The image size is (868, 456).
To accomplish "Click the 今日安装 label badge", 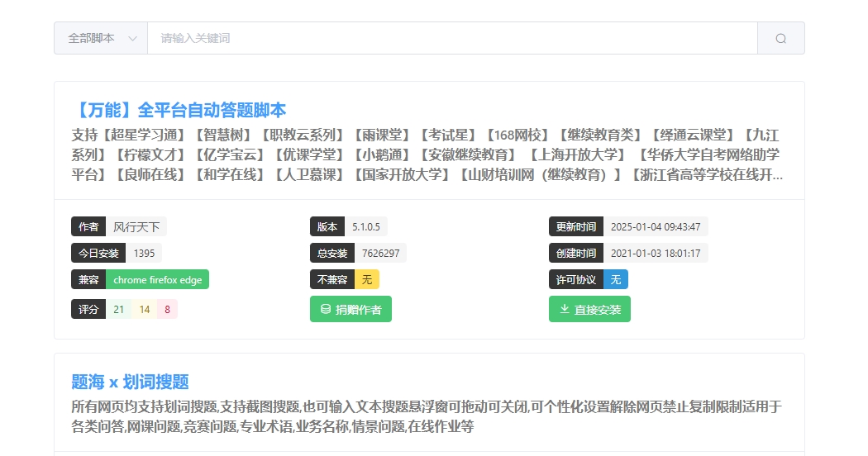I will pos(98,254).
